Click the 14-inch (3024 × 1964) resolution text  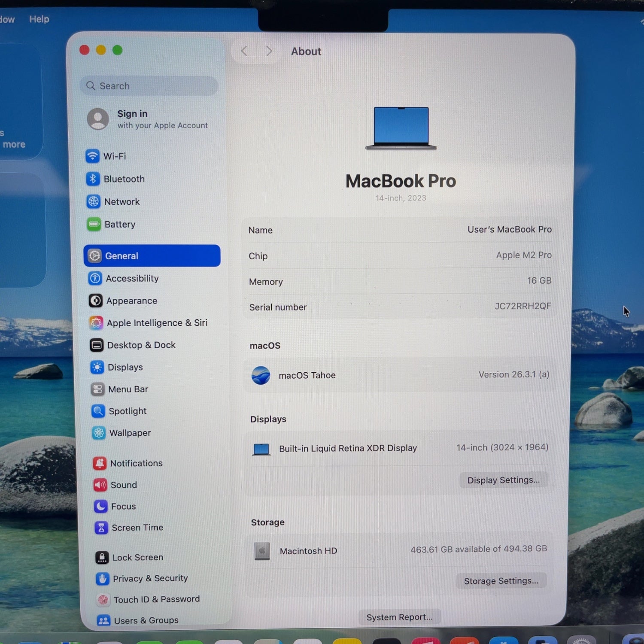pos(502,447)
